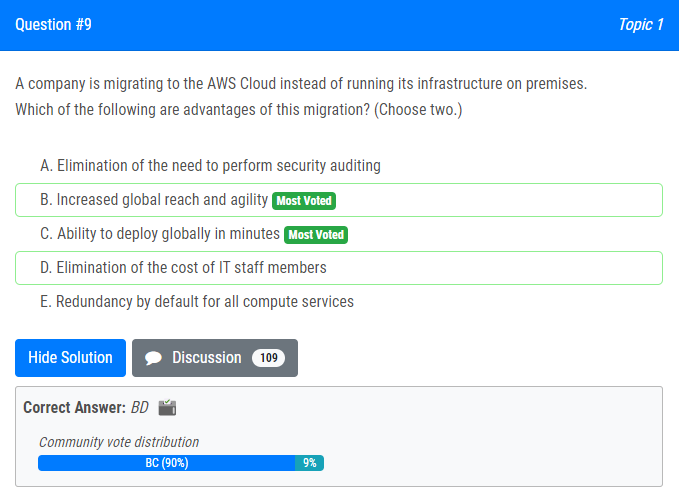Screen dimensions: 679x489
Task: Click the voting icon beside Correct Answer BD
Action: point(167,408)
